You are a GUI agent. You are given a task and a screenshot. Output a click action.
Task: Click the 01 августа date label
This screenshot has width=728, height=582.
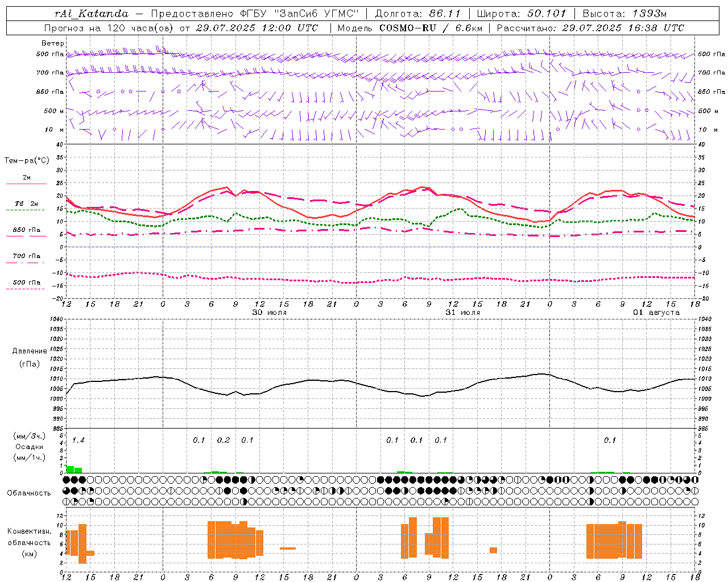(656, 313)
